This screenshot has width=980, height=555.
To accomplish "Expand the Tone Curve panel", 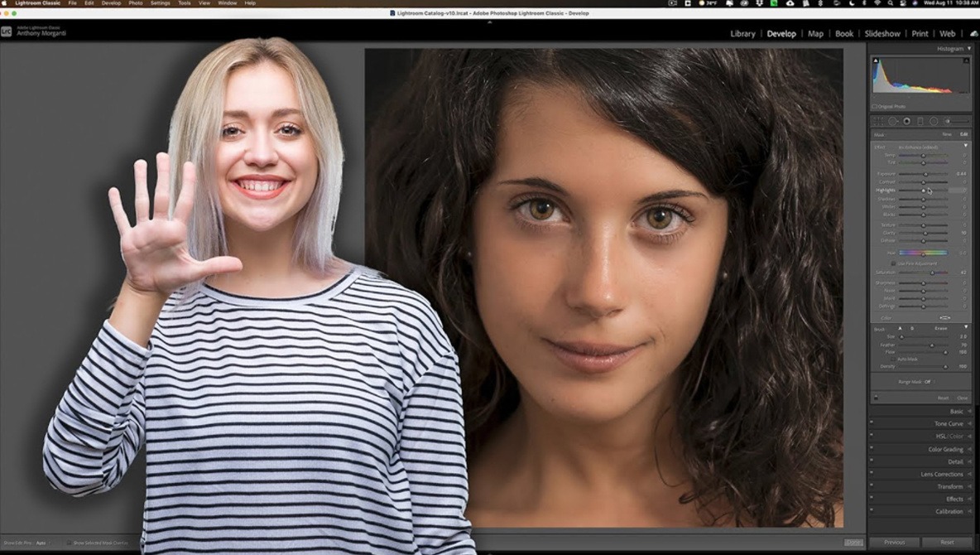I will (949, 424).
